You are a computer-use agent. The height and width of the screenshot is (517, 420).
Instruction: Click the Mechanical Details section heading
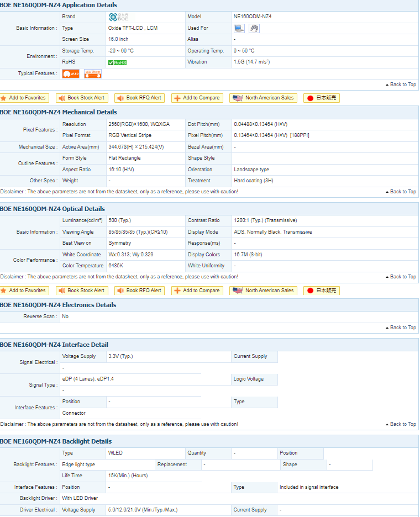point(59,113)
